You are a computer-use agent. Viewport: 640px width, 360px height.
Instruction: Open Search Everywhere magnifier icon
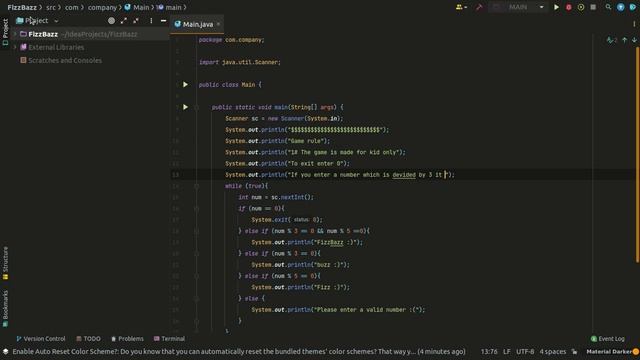point(608,7)
